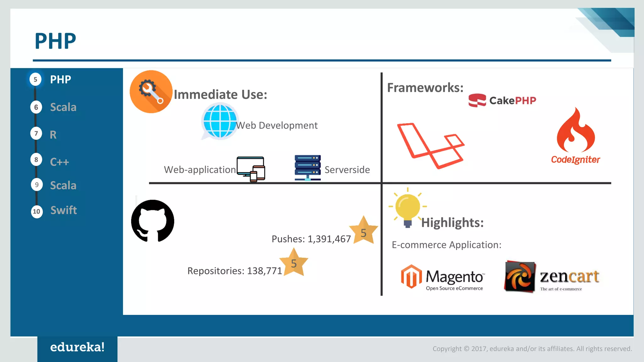The height and width of the screenshot is (362, 644).
Task: Click the 'Frameworks:' heading
Action: (x=425, y=88)
